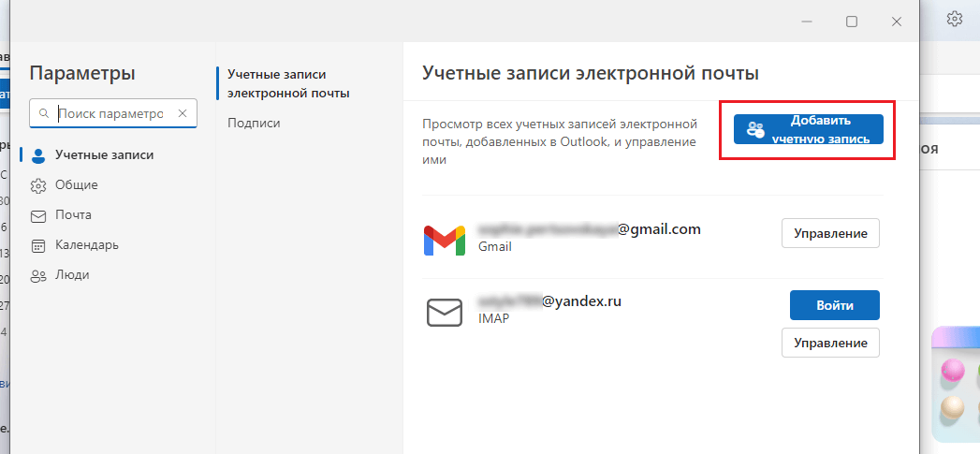Image resolution: width=980 pixels, height=454 pixels.
Task: Click Войти for the Yandex account
Action: pos(834,305)
